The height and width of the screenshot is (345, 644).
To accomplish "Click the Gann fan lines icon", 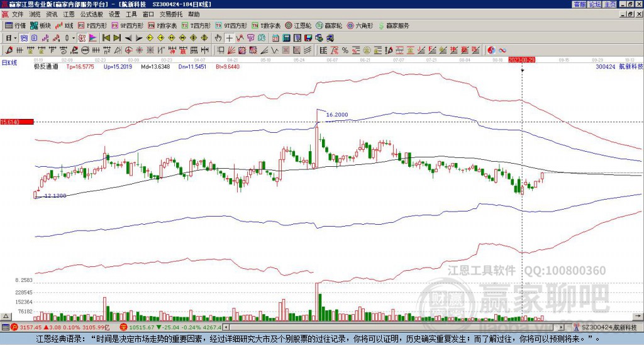I will point(231,50).
